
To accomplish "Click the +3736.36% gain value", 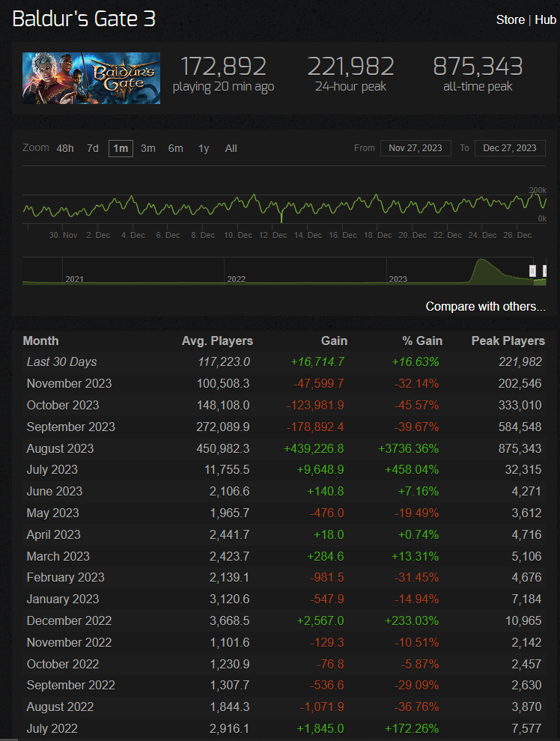I will pos(408,448).
